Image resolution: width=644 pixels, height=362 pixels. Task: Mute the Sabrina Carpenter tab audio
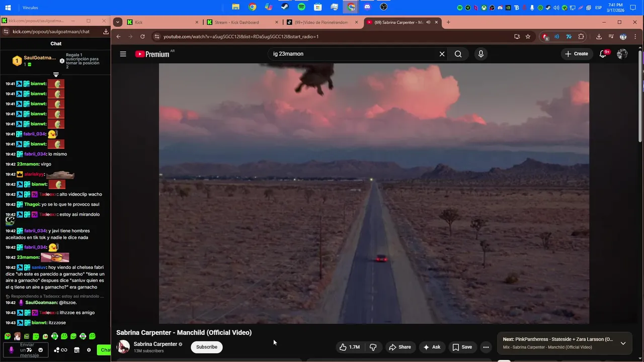(428, 22)
